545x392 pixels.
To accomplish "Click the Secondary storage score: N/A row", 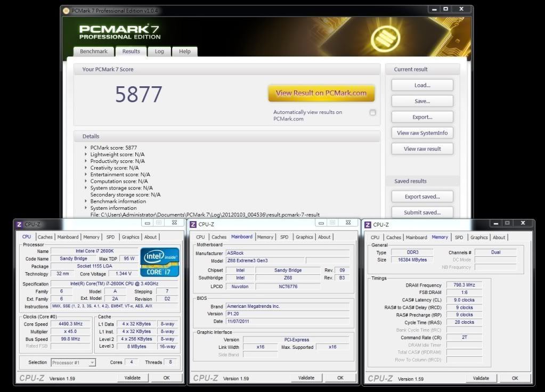I will pyautogui.click(x=126, y=194).
